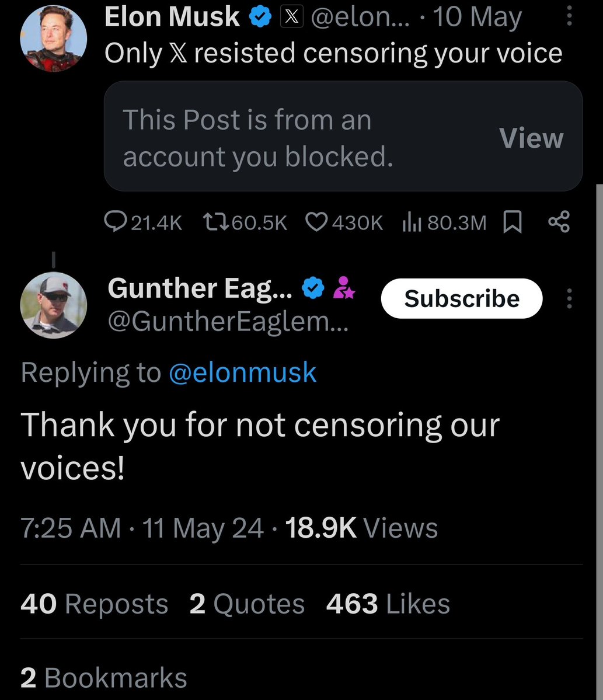This screenshot has height=700, width=603.
Task: Open the three-dot menu on Elon's post
Action: coord(569,16)
